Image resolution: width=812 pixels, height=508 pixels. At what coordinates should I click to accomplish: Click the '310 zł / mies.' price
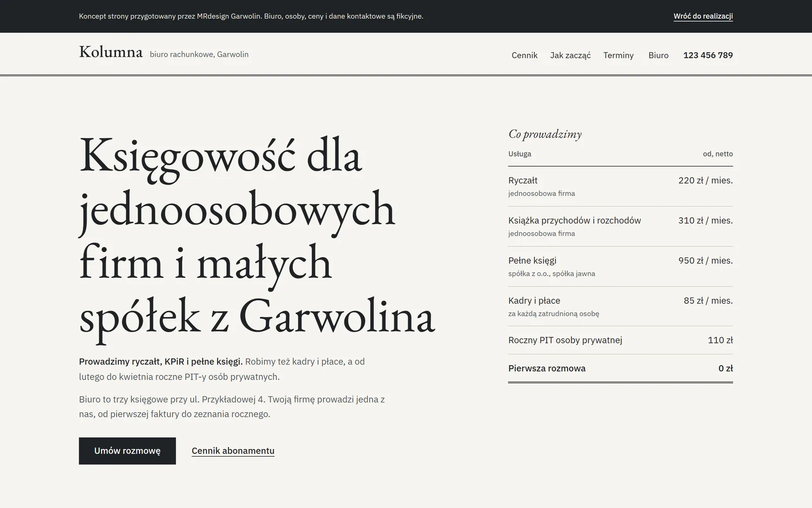coord(705,220)
